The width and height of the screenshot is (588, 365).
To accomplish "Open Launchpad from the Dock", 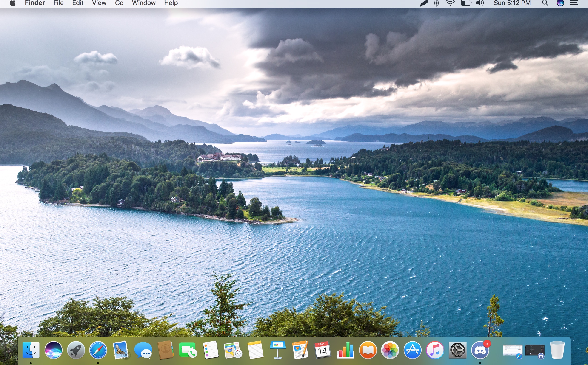I will tap(76, 350).
